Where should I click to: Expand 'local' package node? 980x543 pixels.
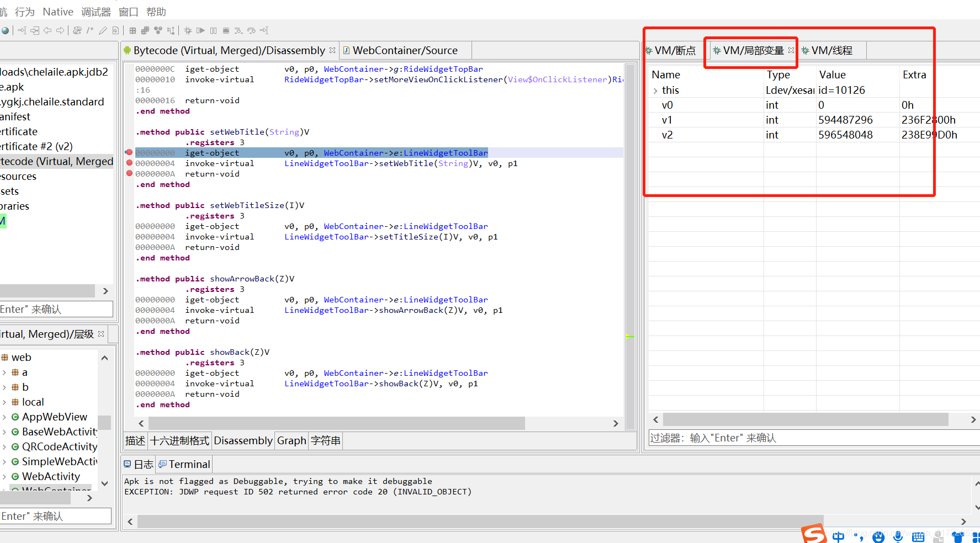pyautogui.click(x=4, y=402)
